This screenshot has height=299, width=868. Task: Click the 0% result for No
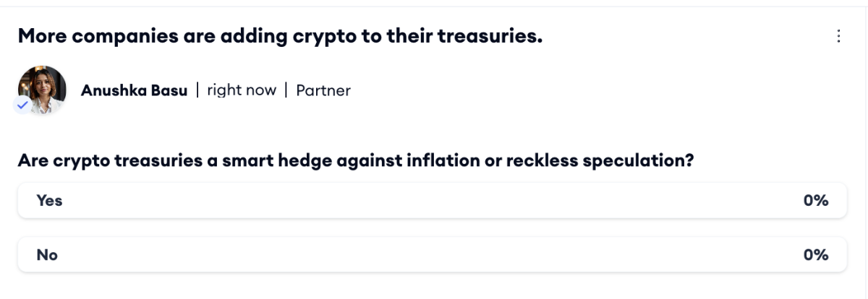point(815,255)
